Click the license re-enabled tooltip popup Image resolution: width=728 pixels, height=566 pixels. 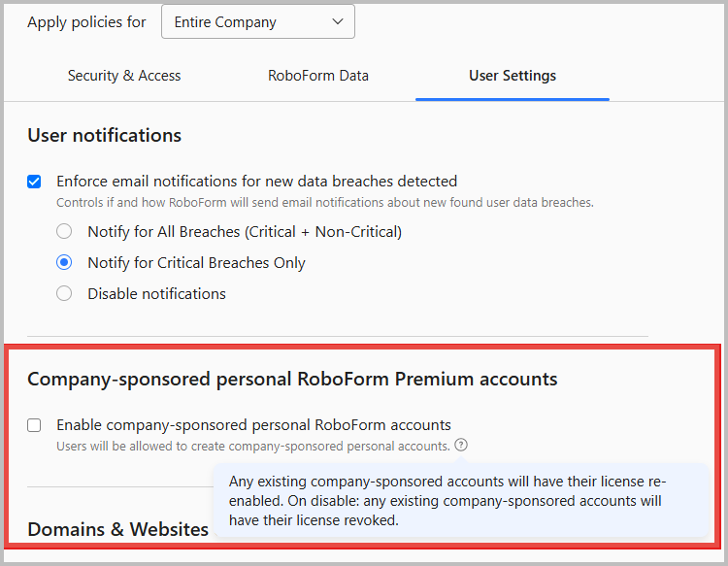click(461, 501)
